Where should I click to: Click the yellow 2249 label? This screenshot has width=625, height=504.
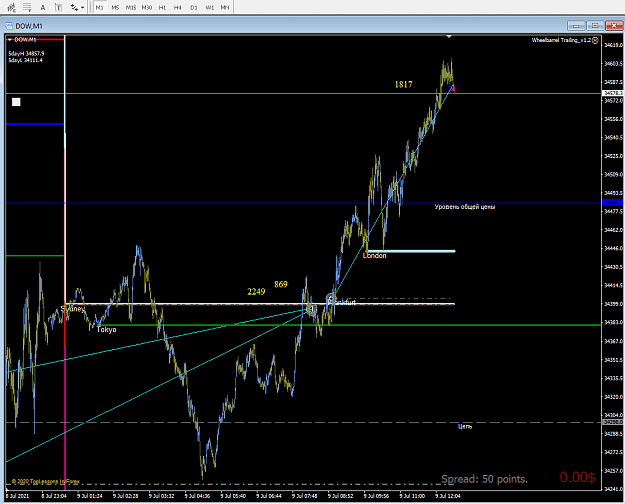pyautogui.click(x=256, y=291)
